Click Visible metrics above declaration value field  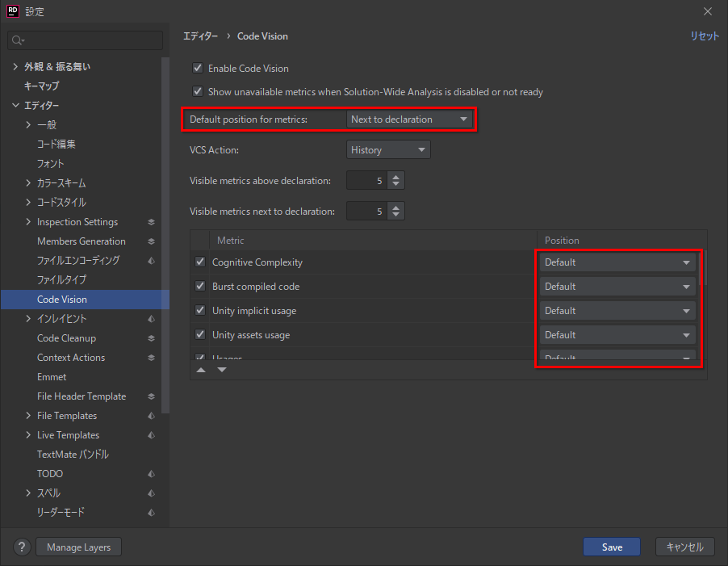(x=366, y=180)
